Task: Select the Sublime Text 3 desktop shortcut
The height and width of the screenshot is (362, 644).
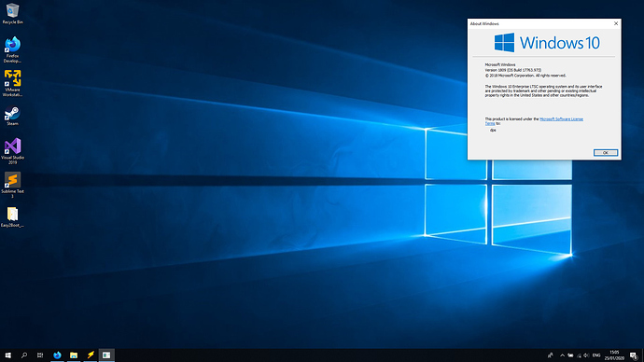Action: pos(12,185)
